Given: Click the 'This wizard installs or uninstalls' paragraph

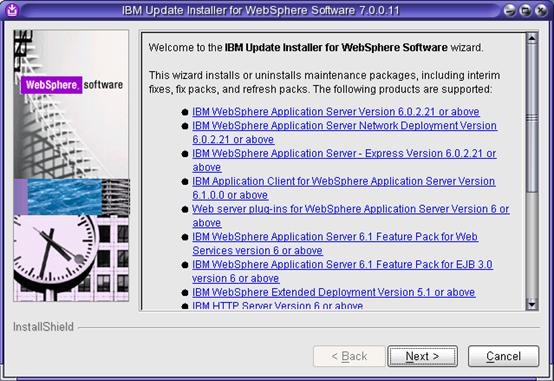Looking at the screenshot, I should click(x=324, y=82).
